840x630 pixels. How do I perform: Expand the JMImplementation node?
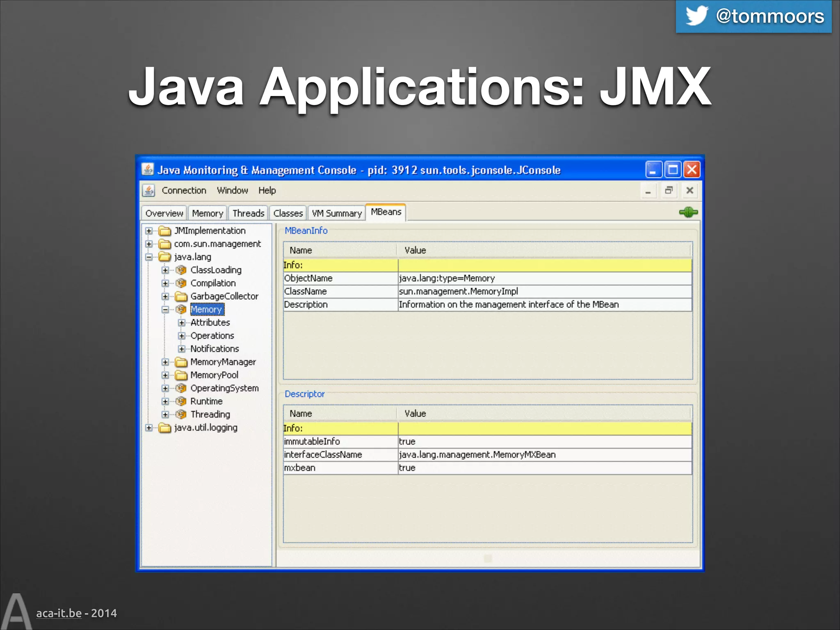coord(149,231)
